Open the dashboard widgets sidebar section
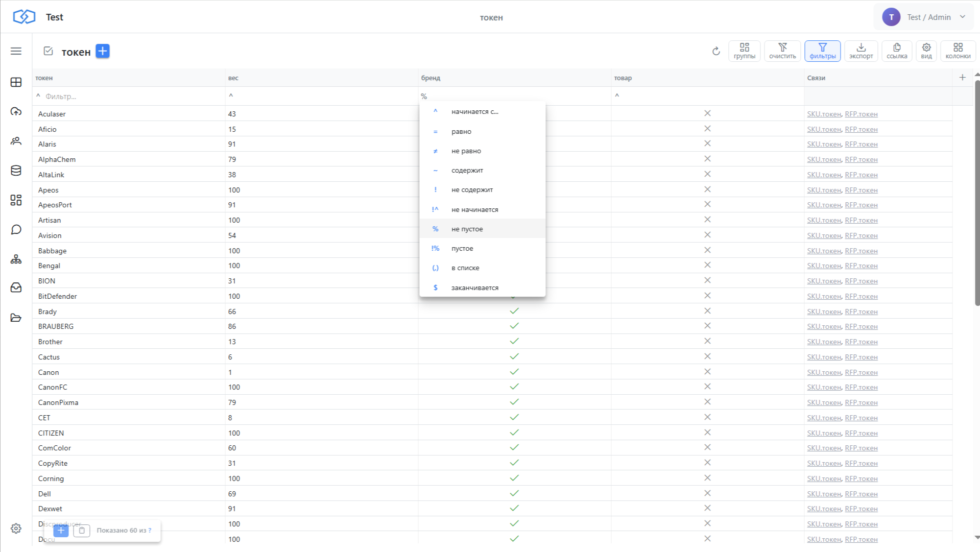Screen dimensions: 980x552 [x=16, y=200]
